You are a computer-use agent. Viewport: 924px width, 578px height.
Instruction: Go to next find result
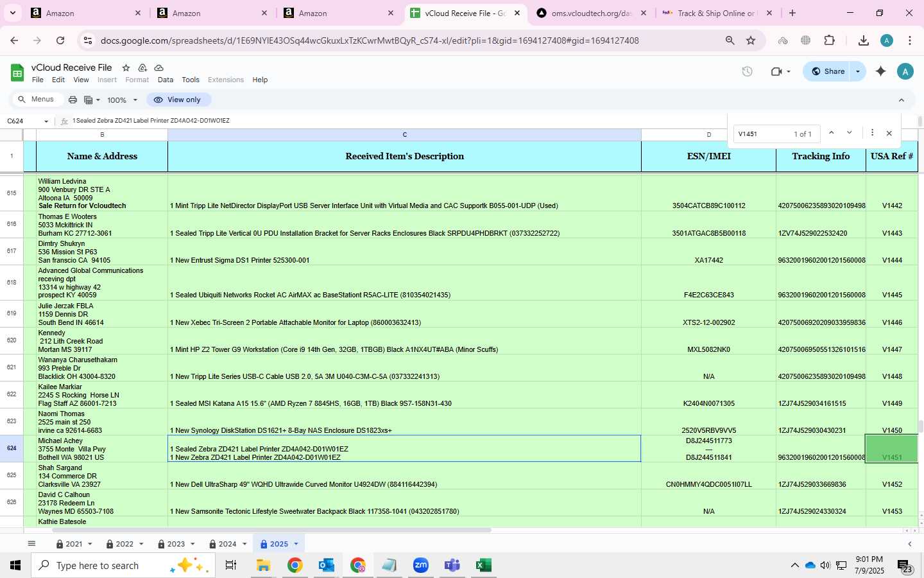pyautogui.click(x=850, y=133)
